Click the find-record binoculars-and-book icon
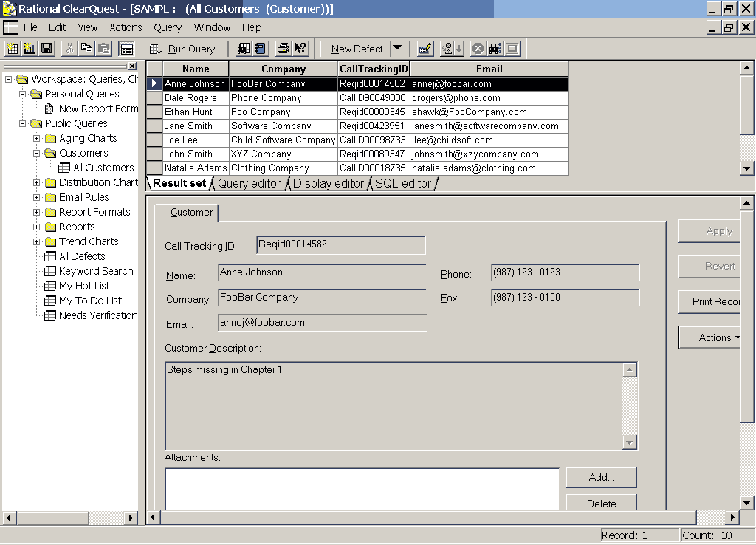 [244, 48]
